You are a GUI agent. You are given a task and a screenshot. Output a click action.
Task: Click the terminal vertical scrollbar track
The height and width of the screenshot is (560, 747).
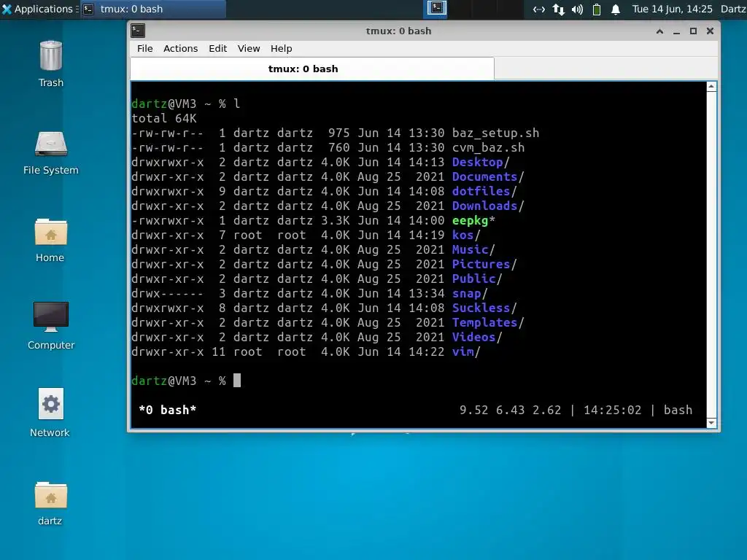click(x=711, y=254)
